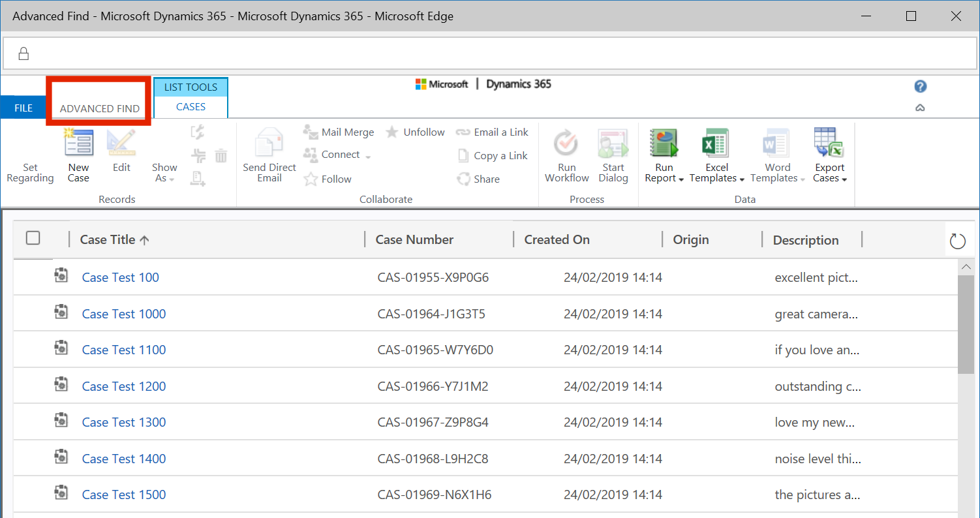Click the record icon beside Case Test 1300
The height and width of the screenshot is (518, 980).
[61, 420]
